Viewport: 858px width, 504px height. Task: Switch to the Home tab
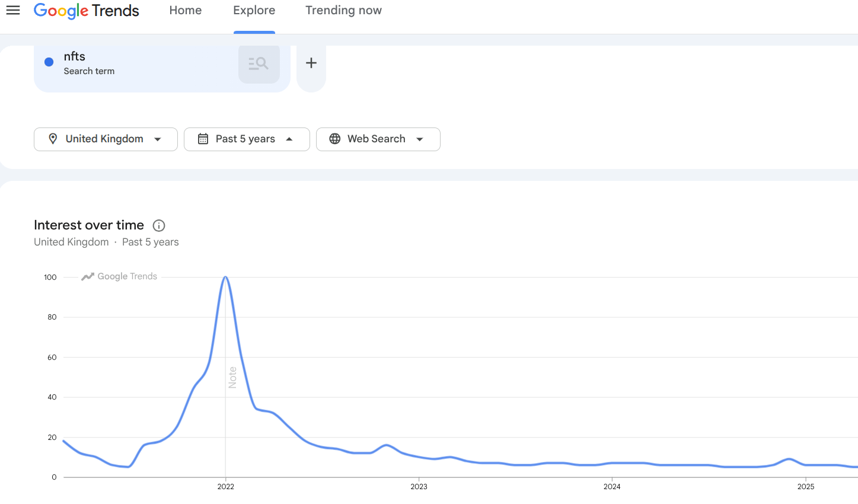185,10
